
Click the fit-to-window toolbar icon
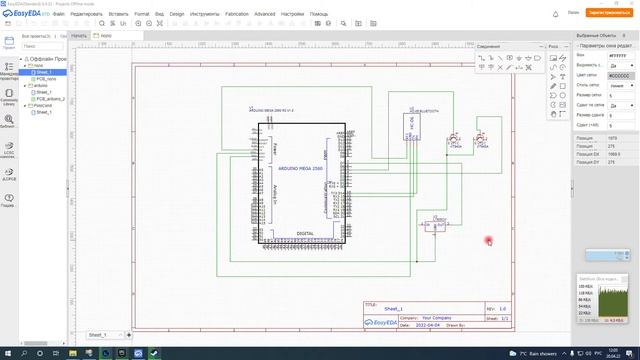(x=160, y=24)
